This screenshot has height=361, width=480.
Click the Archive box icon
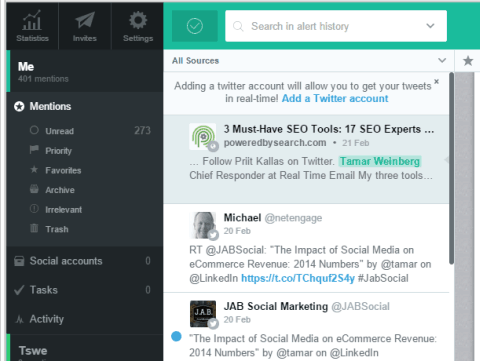(34, 189)
